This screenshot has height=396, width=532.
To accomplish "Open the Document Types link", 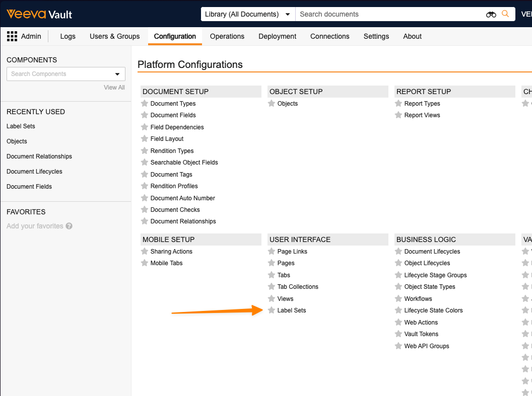I will click(173, 103).
